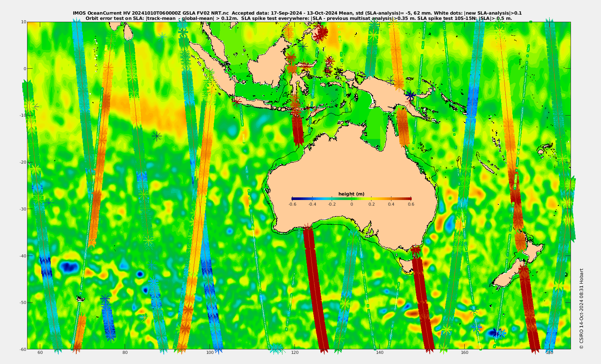Image resolution: width=601 pixels, height=364 pixels.
Task: Click the longitude axis label 80
Action: (125, 352)
